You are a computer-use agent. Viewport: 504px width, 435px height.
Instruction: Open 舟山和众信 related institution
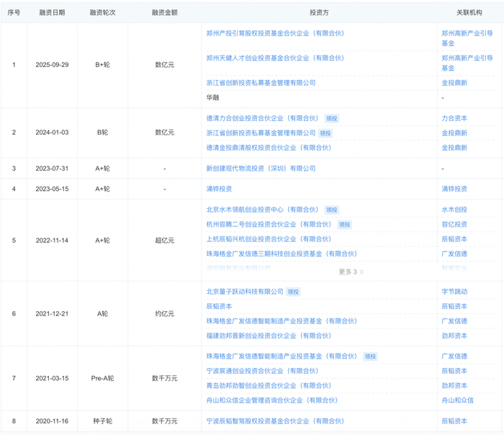coord(457,400)
